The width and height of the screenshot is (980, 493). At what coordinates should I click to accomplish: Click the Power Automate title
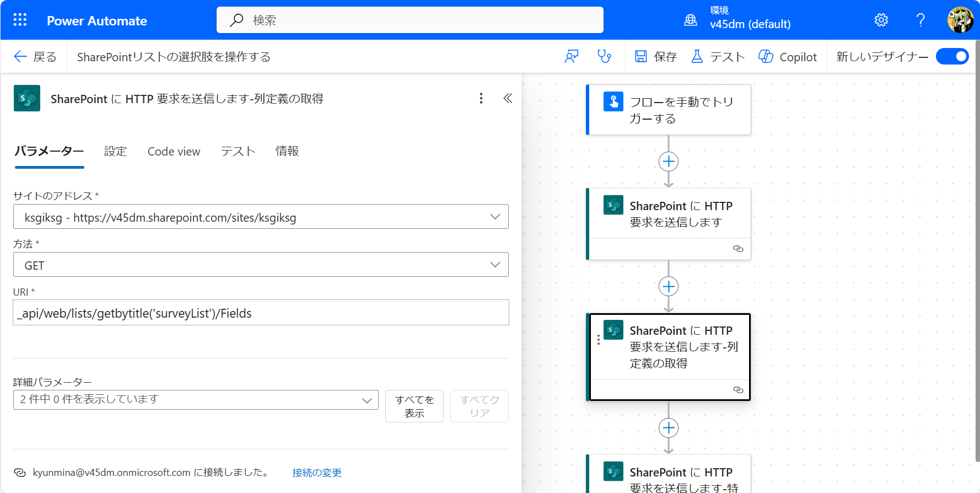point(97,21)
